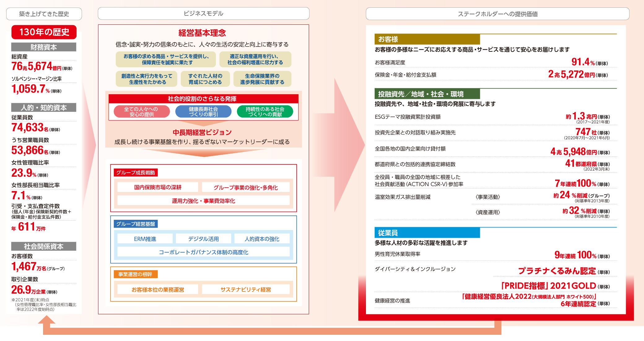Select the 財務資本 section heading

coord(44,47)
